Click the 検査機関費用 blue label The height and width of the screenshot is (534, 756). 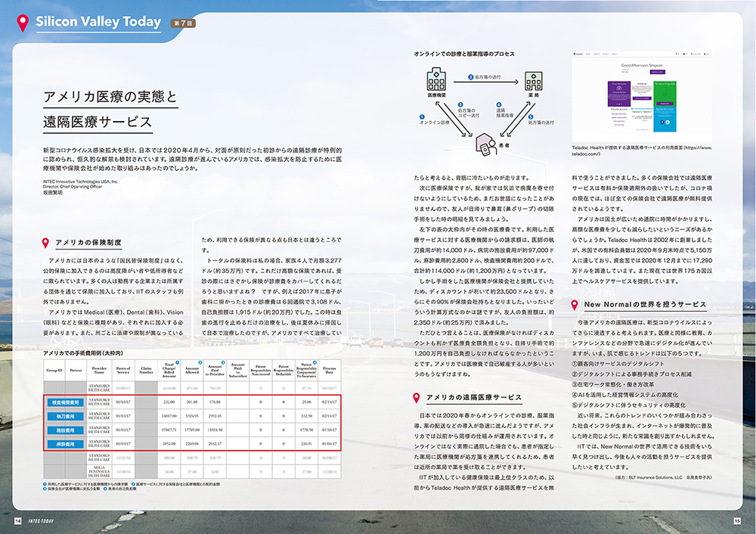(x=65, y=402)
